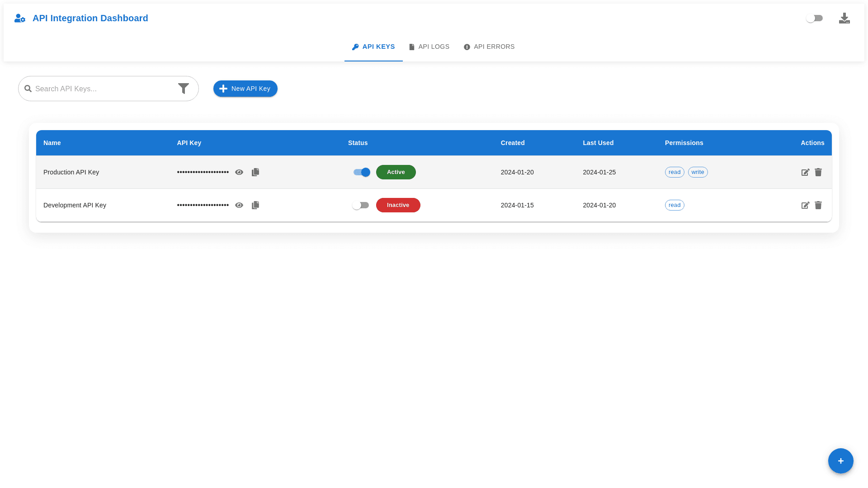Reveal the Production API Key with eye icon
The height and width of the screenshot is (488, 868).
239,172
